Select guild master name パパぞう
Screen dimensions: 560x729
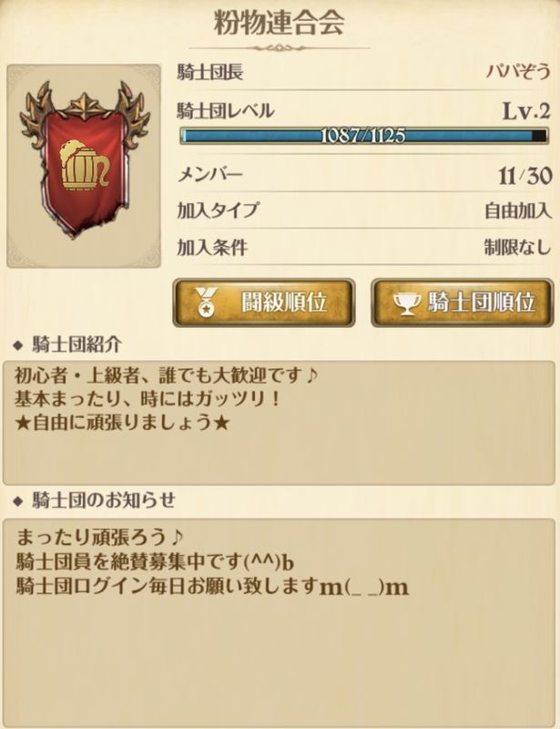tap(518, 72)
